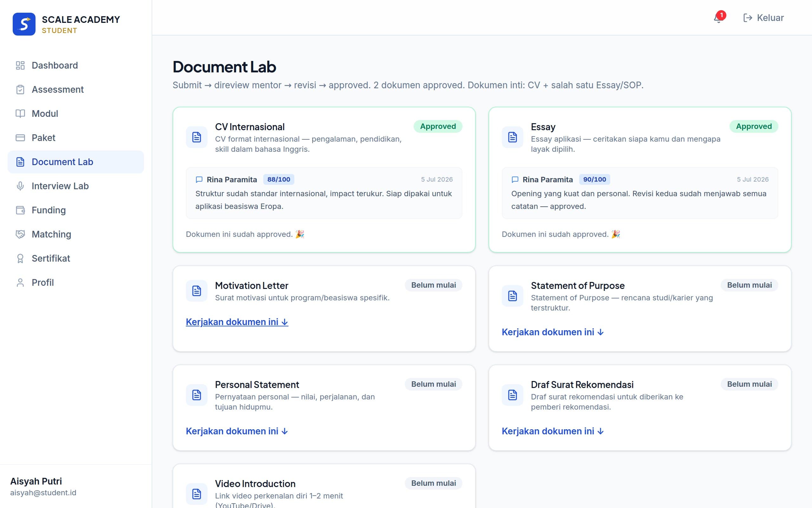812x508 pixels.
Task: Click the Personal Statement document icon
Action: [x=197, y=395]
